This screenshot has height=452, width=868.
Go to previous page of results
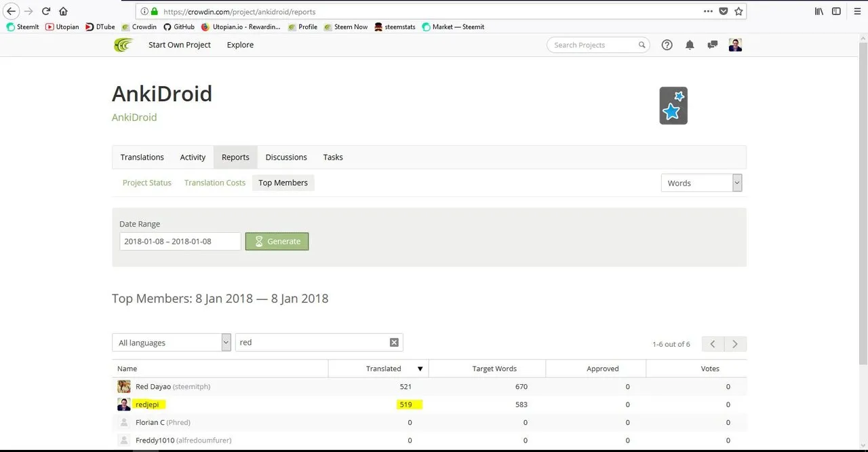tap(713, 344)
